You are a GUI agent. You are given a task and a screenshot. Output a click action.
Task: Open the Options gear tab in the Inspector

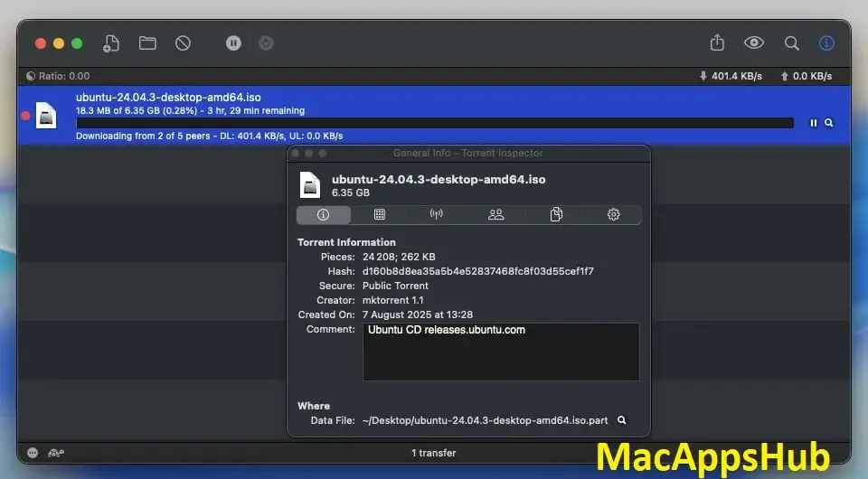pyautogui.click(x=613, y=214)
